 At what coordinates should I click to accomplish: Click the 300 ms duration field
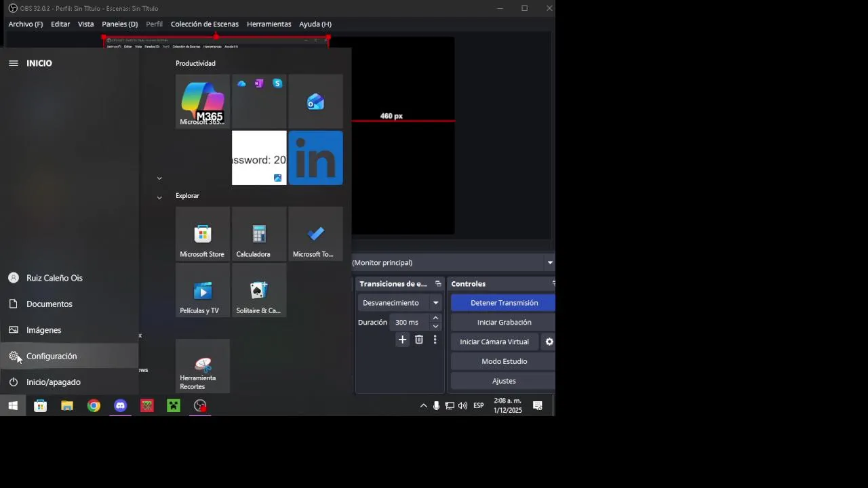coord(410,323)
